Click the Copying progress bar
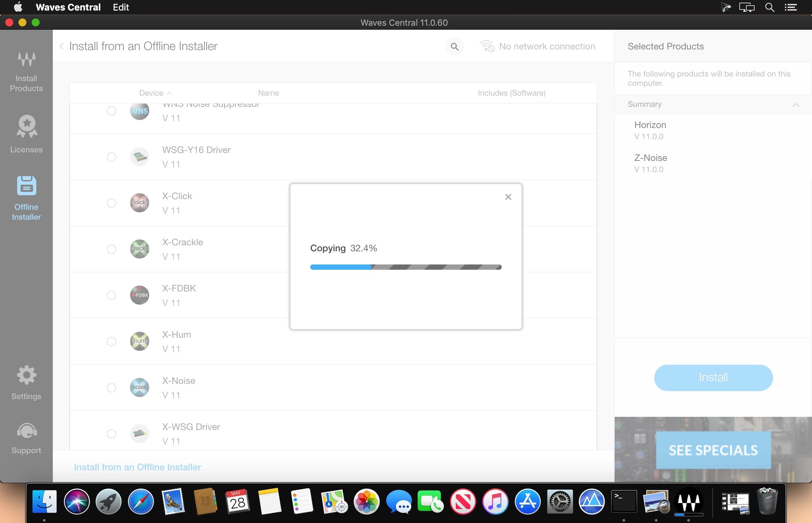 click(405, 267)
